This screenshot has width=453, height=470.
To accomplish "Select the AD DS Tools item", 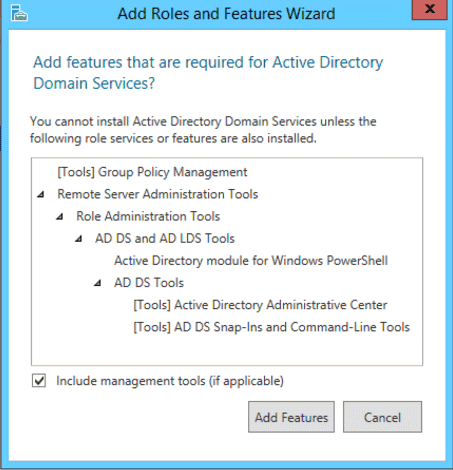I will [x=149, y=283].
